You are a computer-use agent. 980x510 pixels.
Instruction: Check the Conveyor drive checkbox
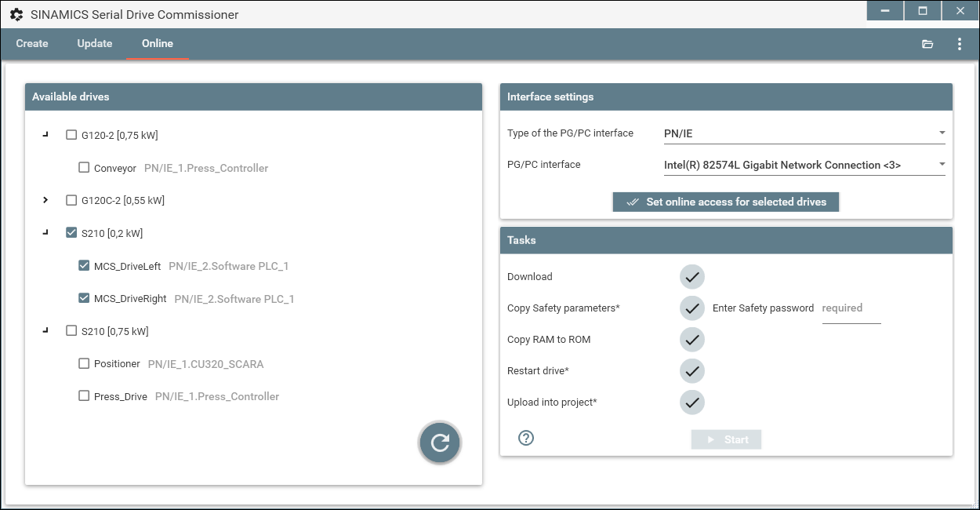84,168
